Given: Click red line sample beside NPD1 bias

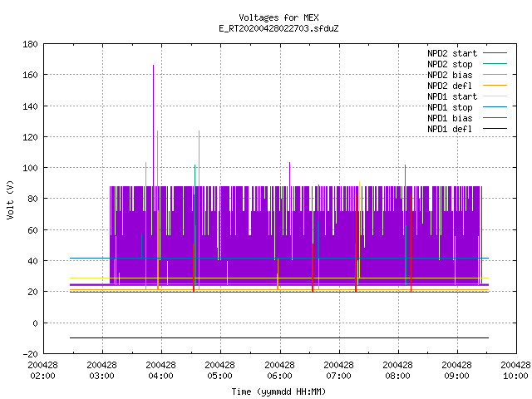Looking at the screenshot, I should [495, 118].
